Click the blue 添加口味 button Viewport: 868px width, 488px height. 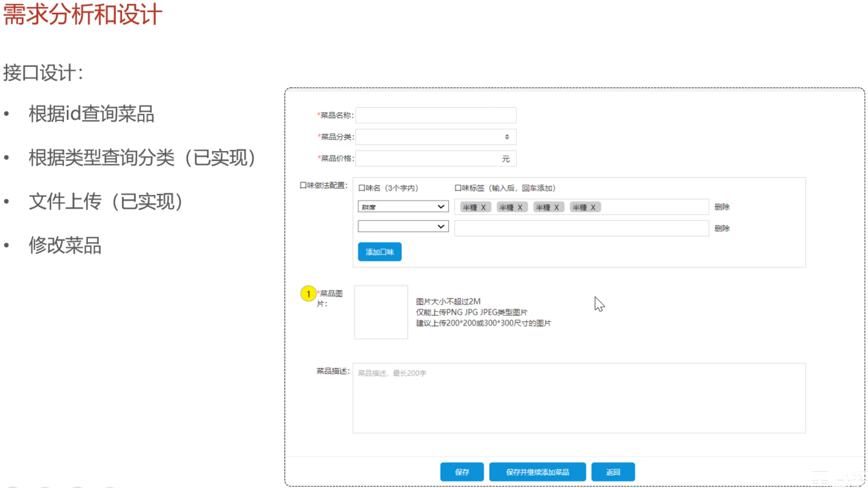(379, 252)
